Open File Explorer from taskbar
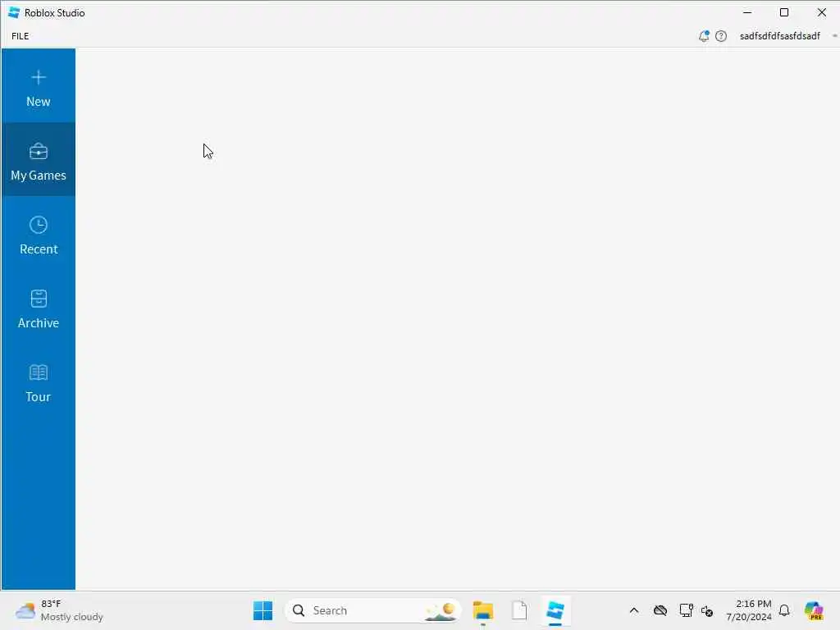Image resolution: width=840 pixels, height=630 pixels. (482, 610)
